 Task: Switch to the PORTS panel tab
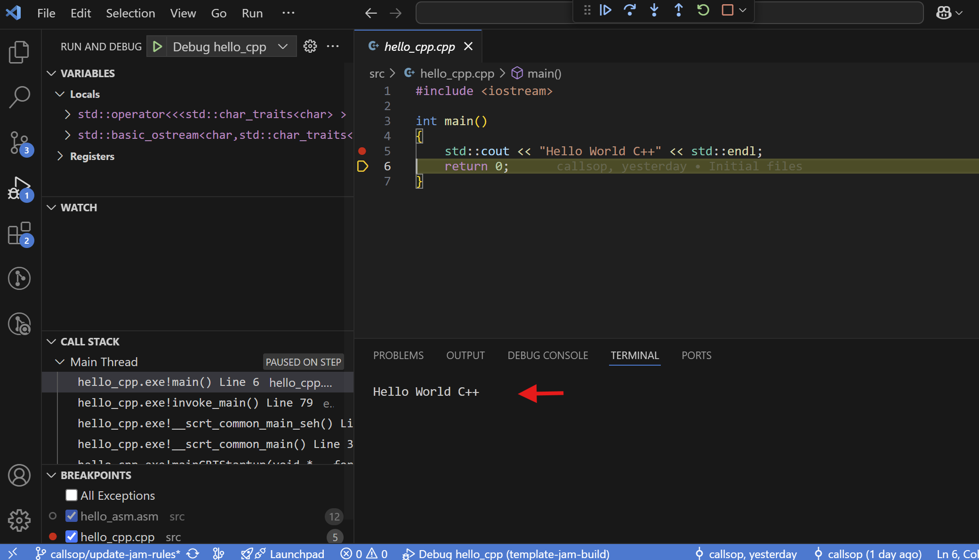(x=697, y=355)
